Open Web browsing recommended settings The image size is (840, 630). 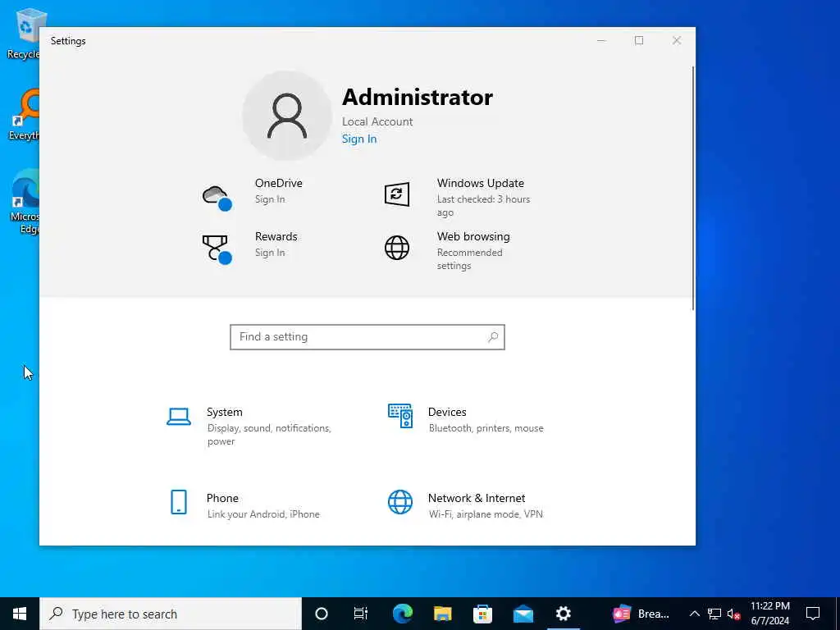(x=470, y=259)
